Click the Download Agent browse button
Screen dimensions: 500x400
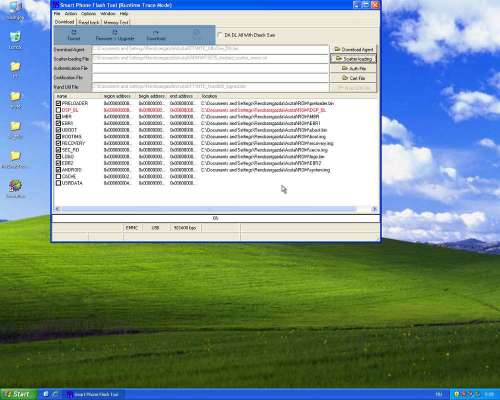point(353,49)
